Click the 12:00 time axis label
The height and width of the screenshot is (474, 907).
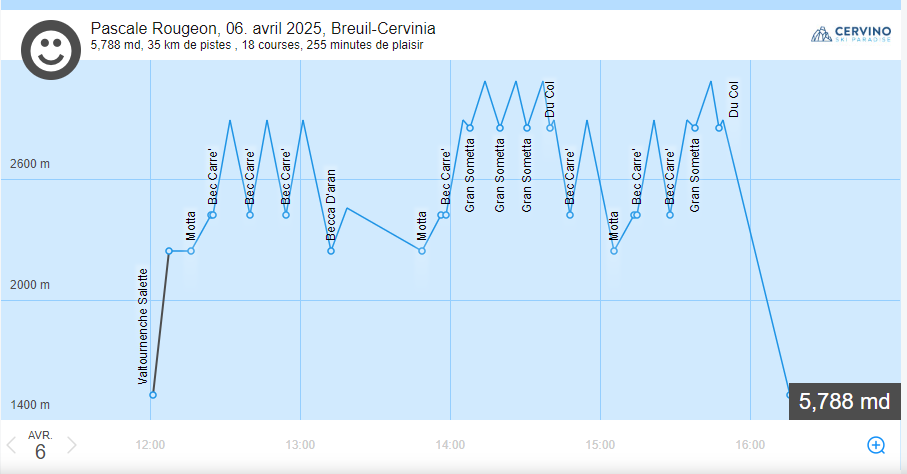[150, 445]
